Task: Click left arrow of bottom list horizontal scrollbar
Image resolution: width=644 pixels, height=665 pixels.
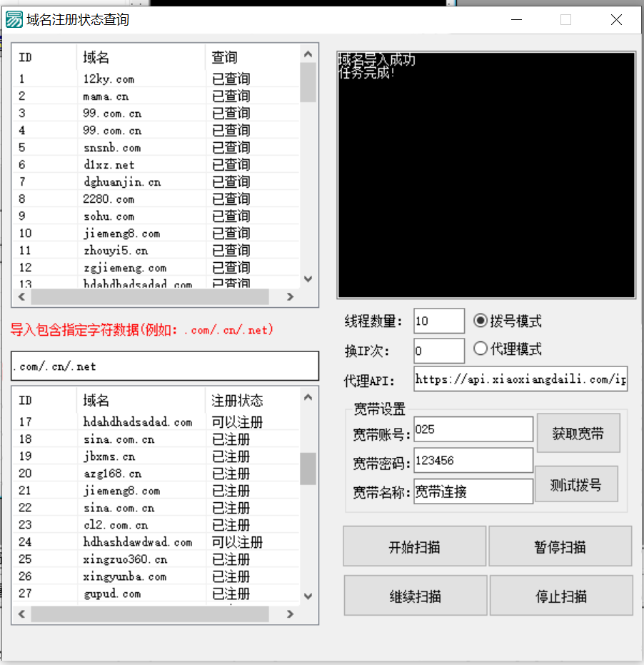Action: (x=21, y=614)
